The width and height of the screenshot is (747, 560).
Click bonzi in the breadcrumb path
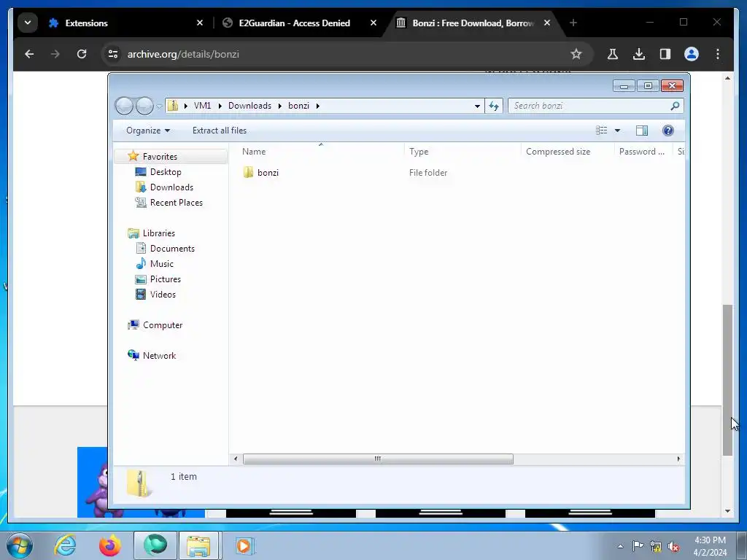(298, 106)
